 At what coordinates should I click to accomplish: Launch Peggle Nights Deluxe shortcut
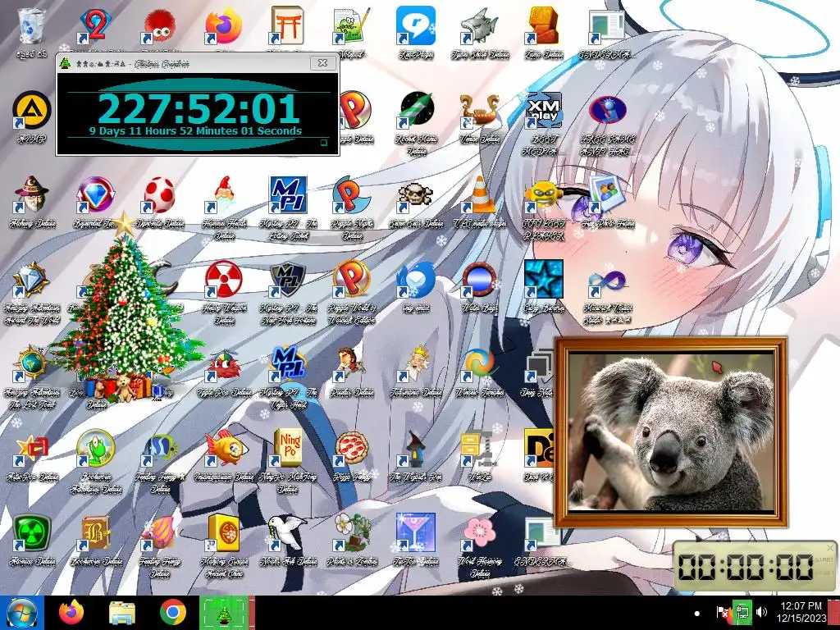[351, 194]
